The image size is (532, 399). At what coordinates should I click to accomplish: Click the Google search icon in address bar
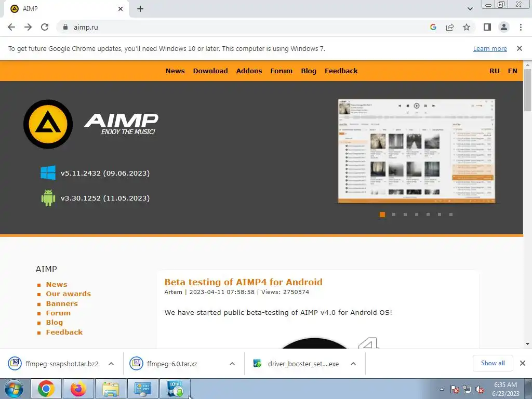pyautogui.click(x=433, y=27)
